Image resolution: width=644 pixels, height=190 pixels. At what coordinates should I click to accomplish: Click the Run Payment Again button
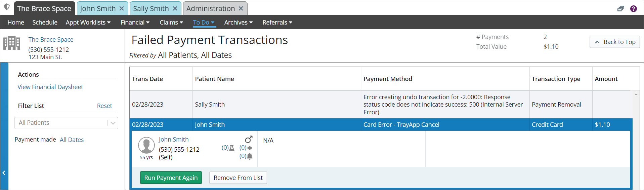[x=171, y=178]
